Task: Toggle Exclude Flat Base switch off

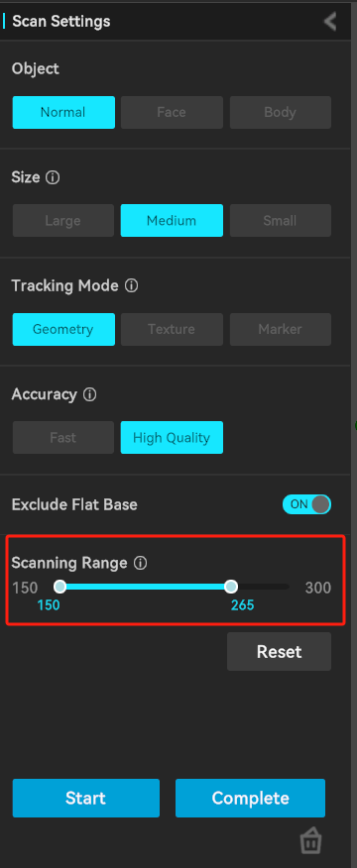Action: (306, 504)
